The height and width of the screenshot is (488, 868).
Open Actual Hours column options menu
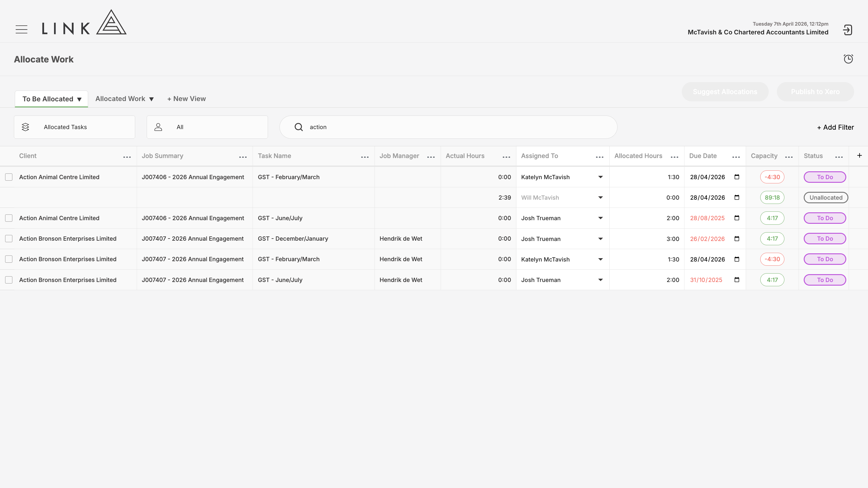coord(506,157)
